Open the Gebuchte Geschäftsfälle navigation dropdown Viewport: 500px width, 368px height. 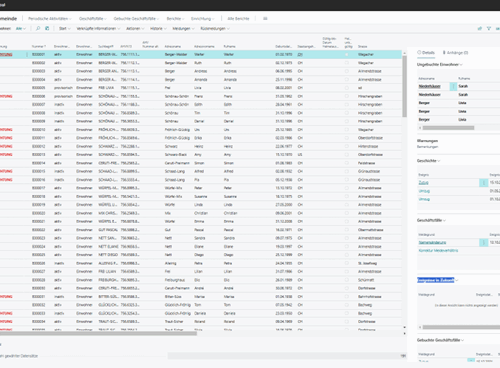point(136,19)
